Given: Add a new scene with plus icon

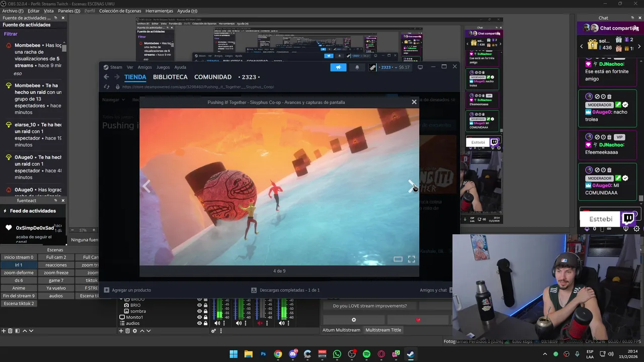Looking at the screenshot, I should (4, 331).
